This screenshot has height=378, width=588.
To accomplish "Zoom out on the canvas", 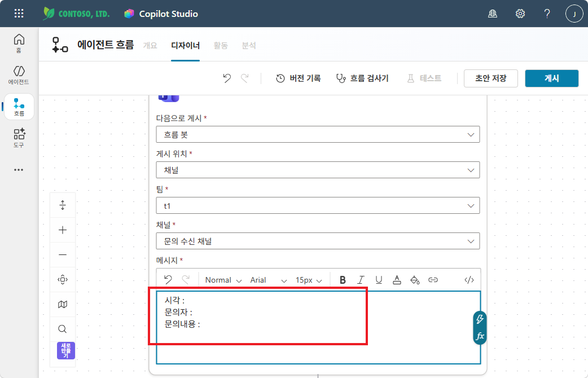I will [x=63, y=254].
